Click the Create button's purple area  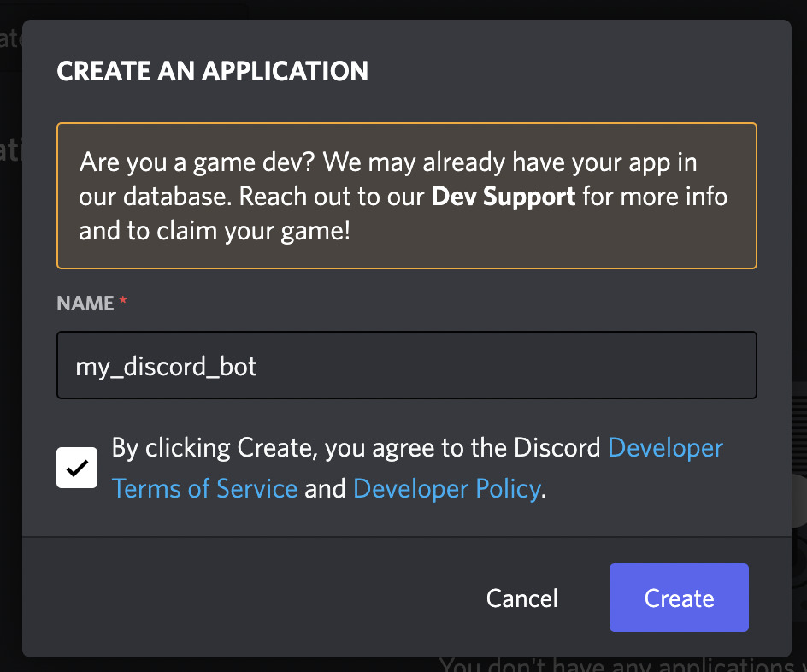click(x=678, y=598)
